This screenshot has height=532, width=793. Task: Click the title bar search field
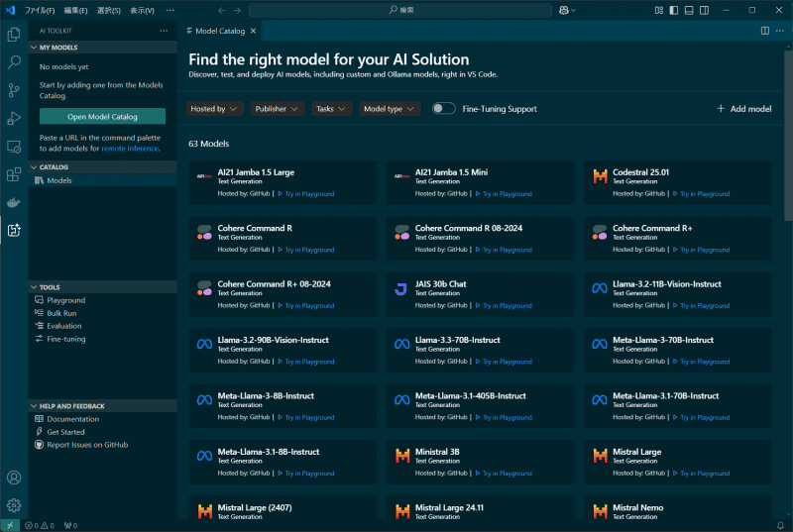400,10
